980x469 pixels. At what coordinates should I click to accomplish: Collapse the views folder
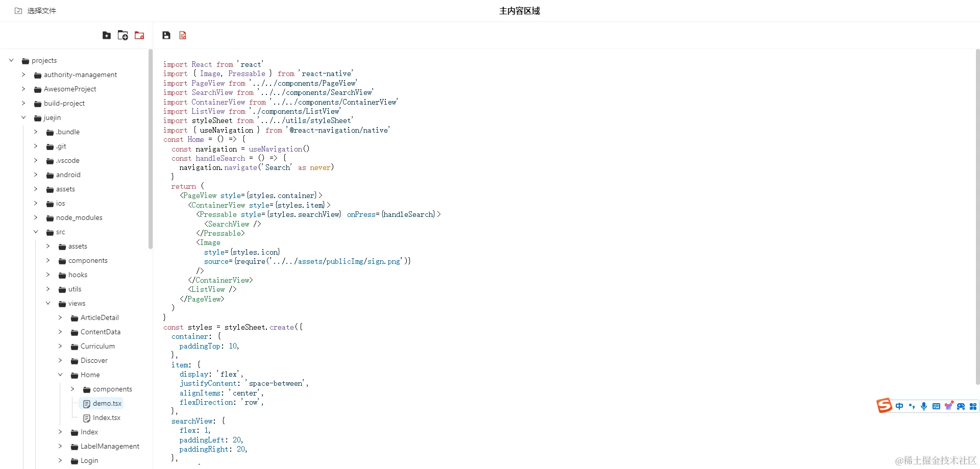coord(48,303)
